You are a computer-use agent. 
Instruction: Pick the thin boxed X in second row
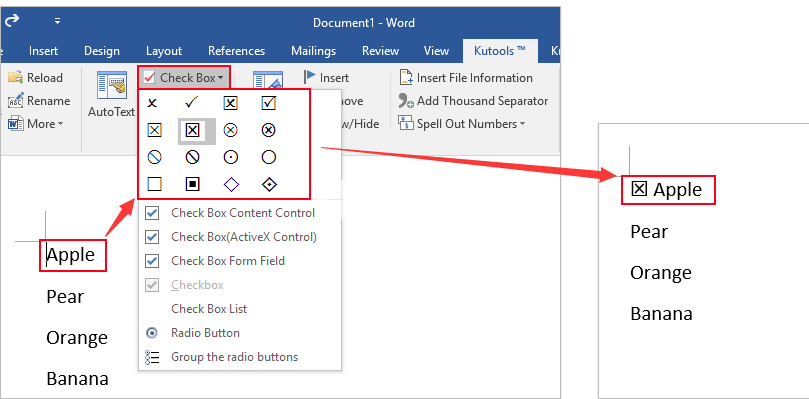tap(154, 131)
